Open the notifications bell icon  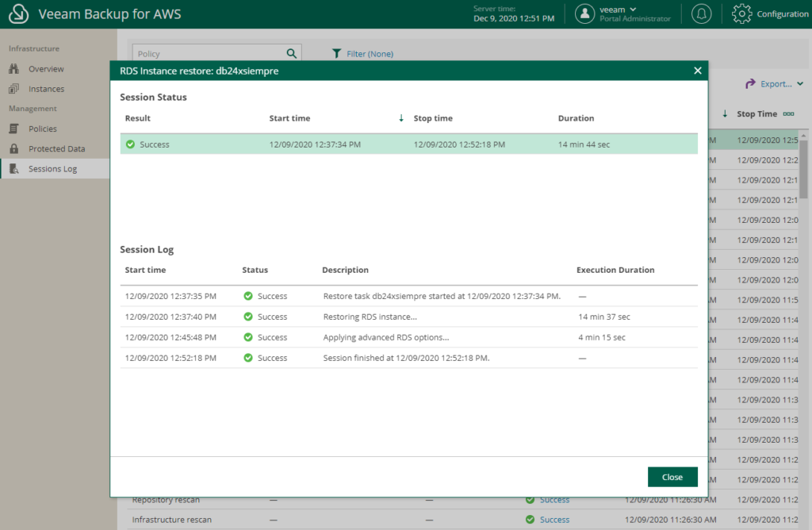point(701,14)
